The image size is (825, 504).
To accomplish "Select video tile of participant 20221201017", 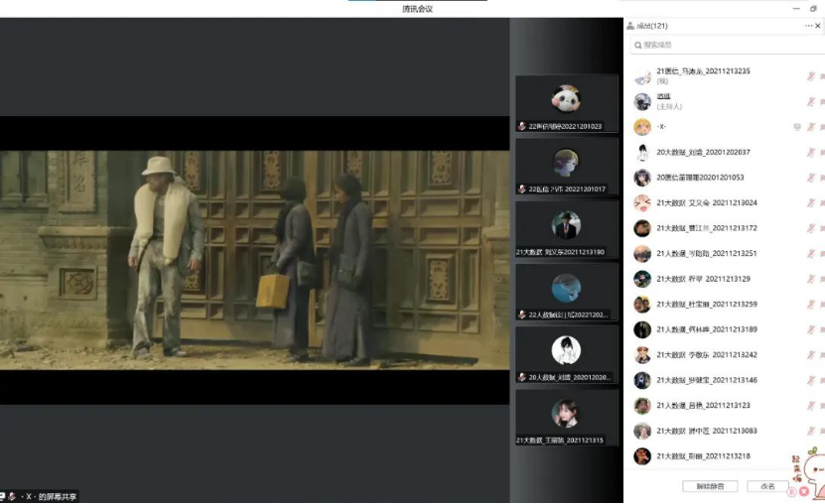I will click(567, 166).
